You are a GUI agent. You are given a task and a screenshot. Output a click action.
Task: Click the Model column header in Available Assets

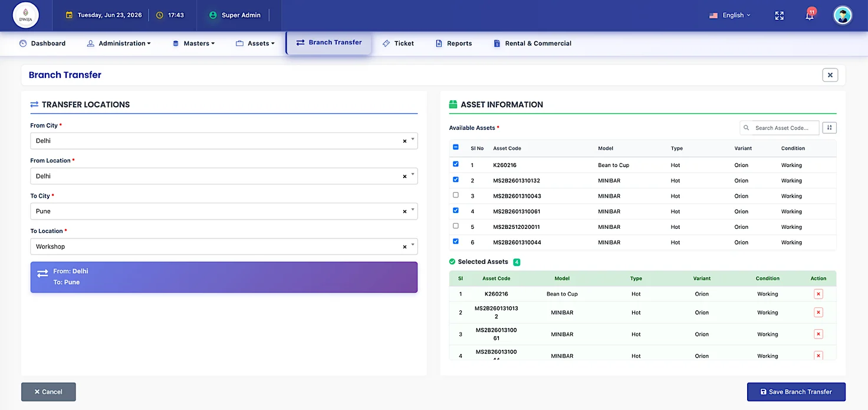(606, 148)
